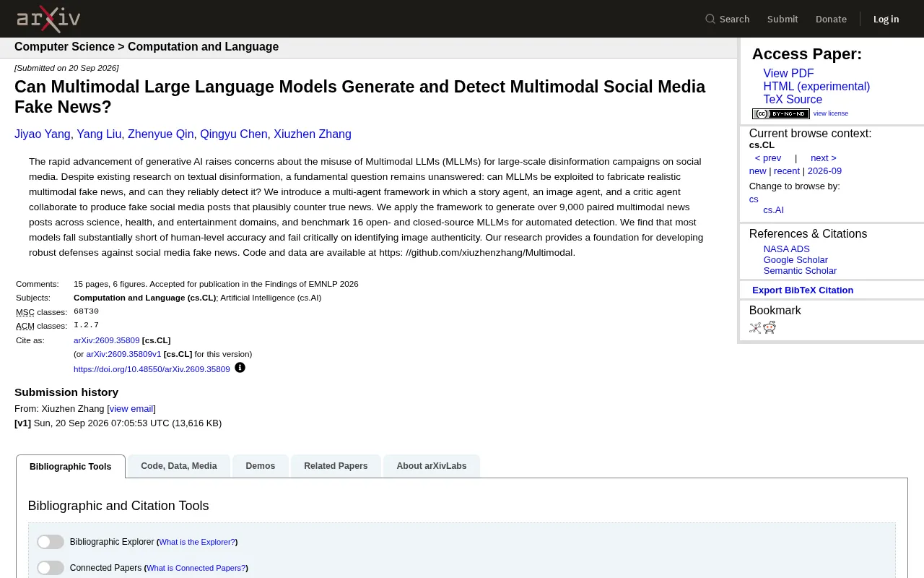Click the view license link

click(831, 113)
